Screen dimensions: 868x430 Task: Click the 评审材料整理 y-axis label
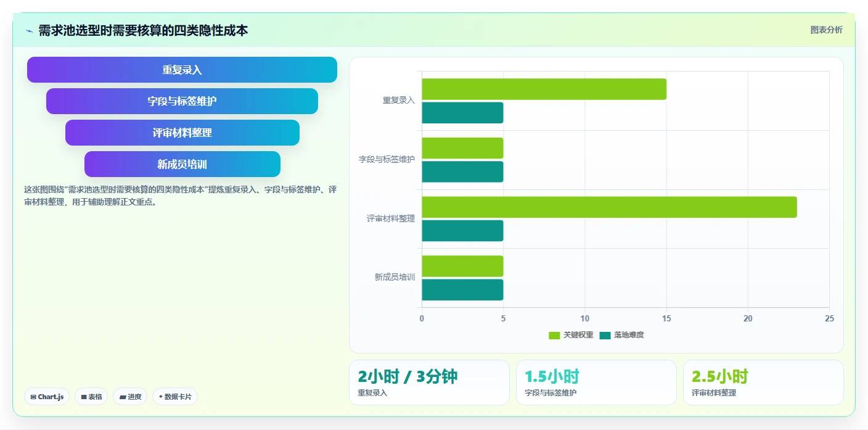pyautogui.click(x=391, y=218)
